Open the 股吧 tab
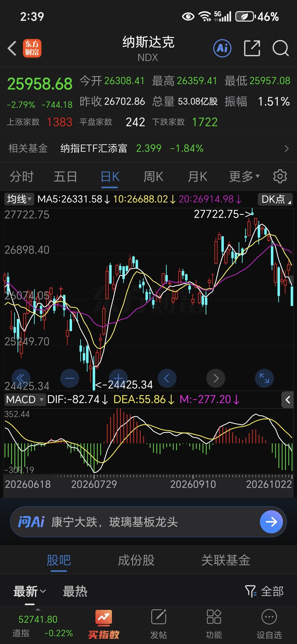 point(59,560)
